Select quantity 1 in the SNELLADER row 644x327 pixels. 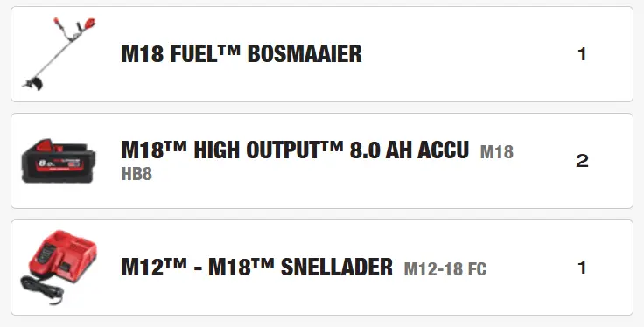pyautogui.click(x=582, y=268)
